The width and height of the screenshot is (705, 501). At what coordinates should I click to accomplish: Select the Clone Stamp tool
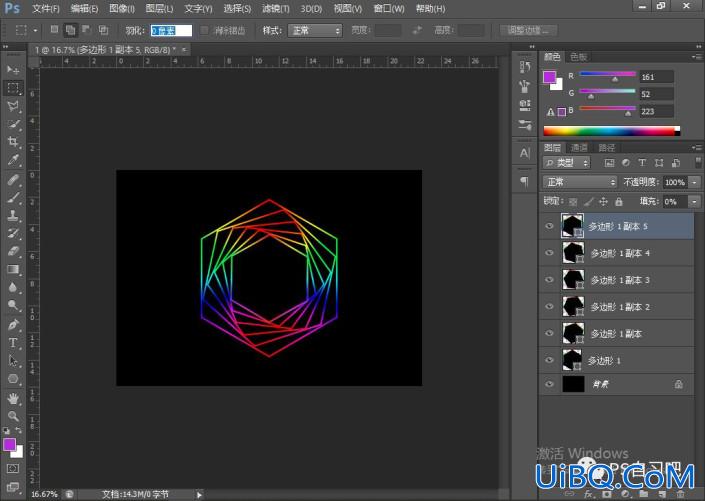click(x=13, y=215)
